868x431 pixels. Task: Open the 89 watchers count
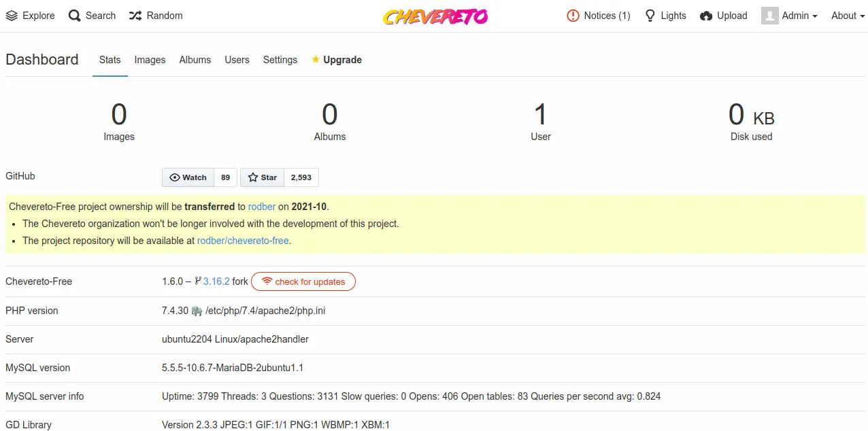[x=226, y=177]
